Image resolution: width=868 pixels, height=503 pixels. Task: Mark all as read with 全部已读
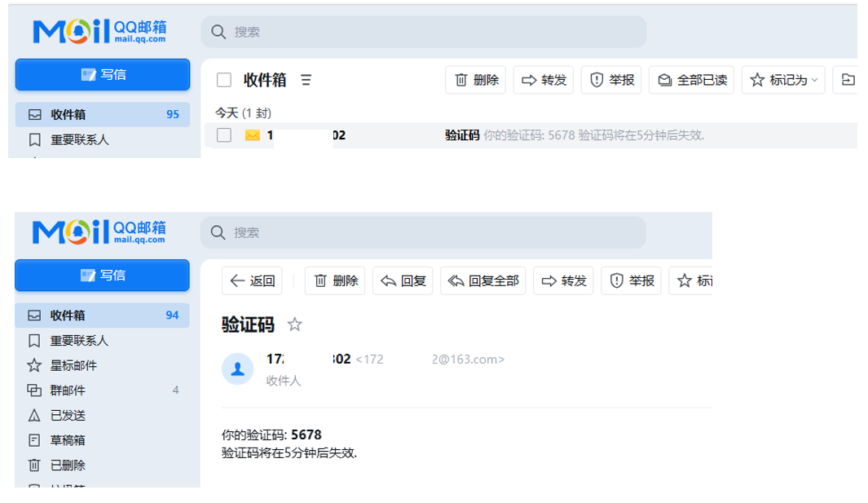click(692, 81)
